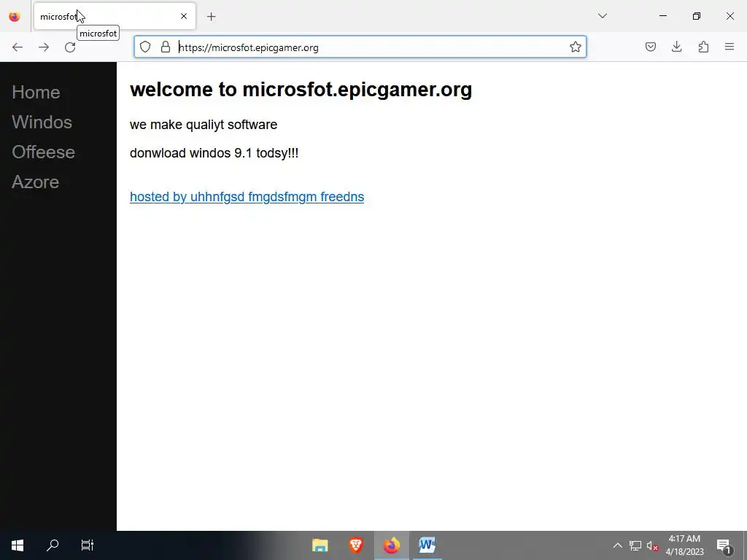Select the welcome to microsfot heading
The width and height of the screenshot is (747, 560).
[x=301, y=90]
